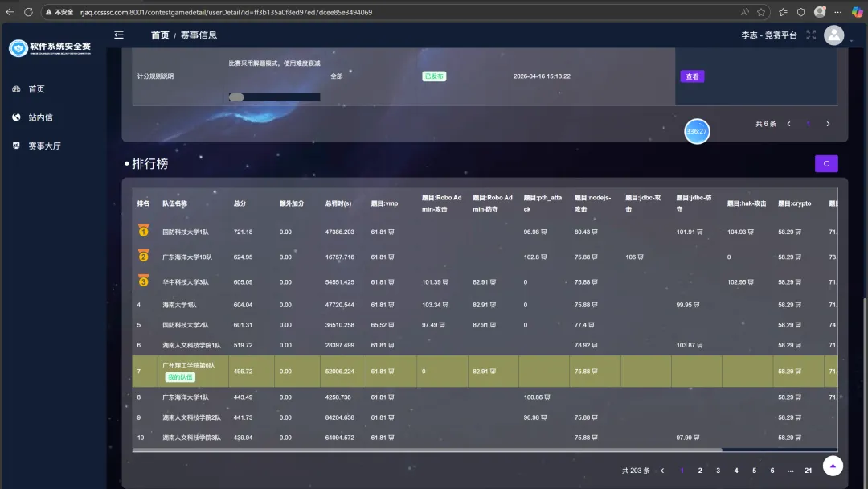868x489 pixels.
Task: Jump to leaderboard page 21
Action: coord(809,471)
